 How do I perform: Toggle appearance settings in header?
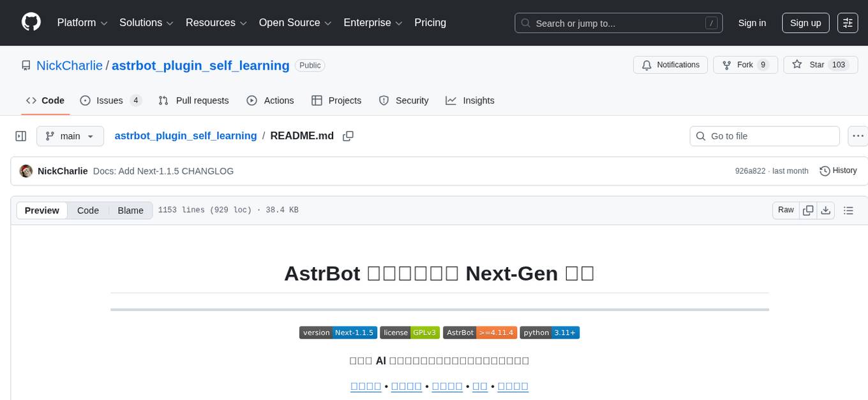coord(848,22)
